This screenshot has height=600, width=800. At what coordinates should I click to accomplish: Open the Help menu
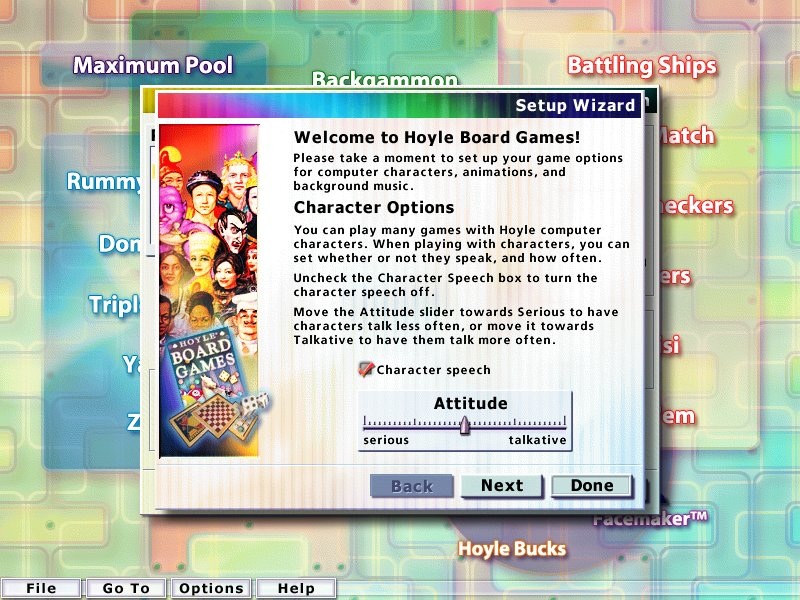pyautogui.click(x=296, y=589)
